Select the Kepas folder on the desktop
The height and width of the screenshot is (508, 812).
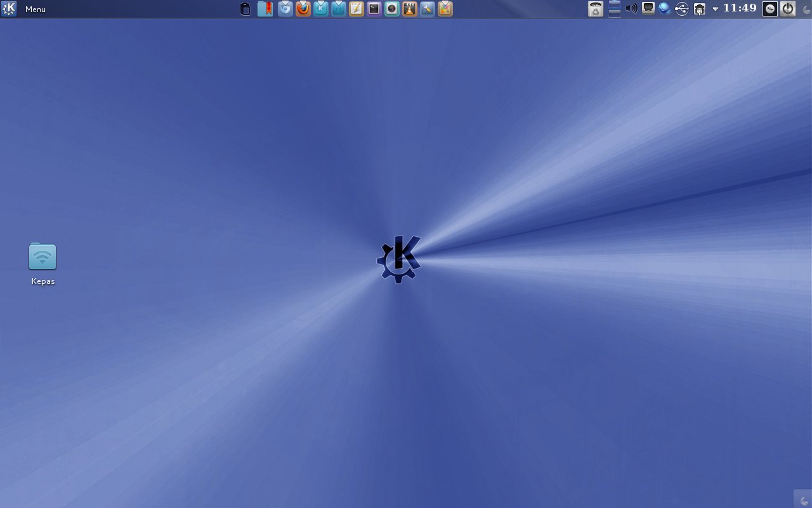(43, 257)
